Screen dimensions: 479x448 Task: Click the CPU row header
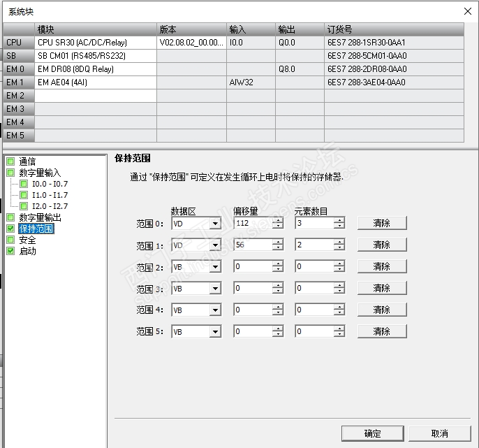pos(19,43)
